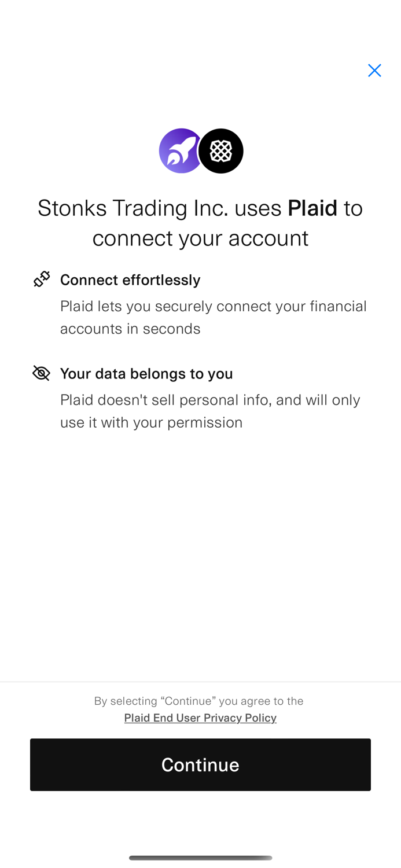
Task: Click "use it with your permission" line
Action: click(151, 422)
